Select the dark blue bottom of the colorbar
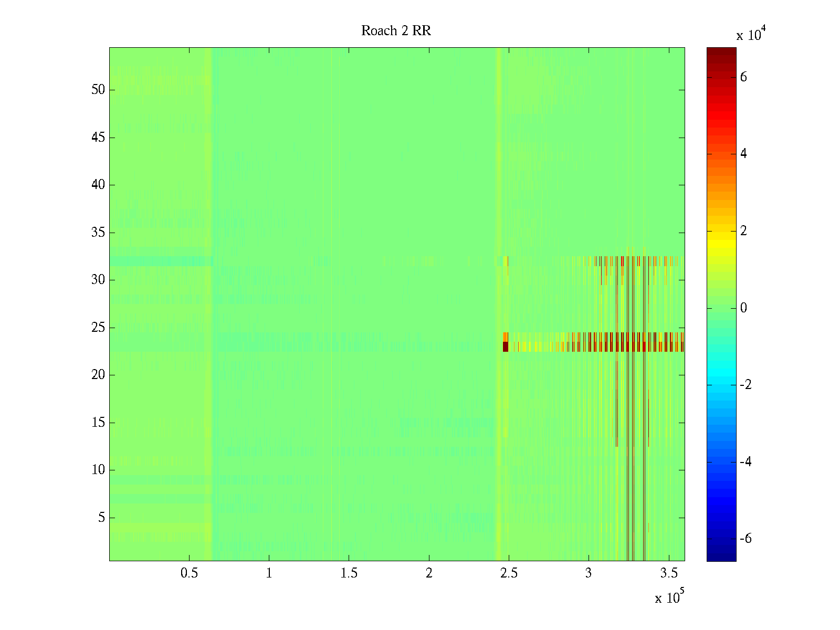 [x=721, y=555]
